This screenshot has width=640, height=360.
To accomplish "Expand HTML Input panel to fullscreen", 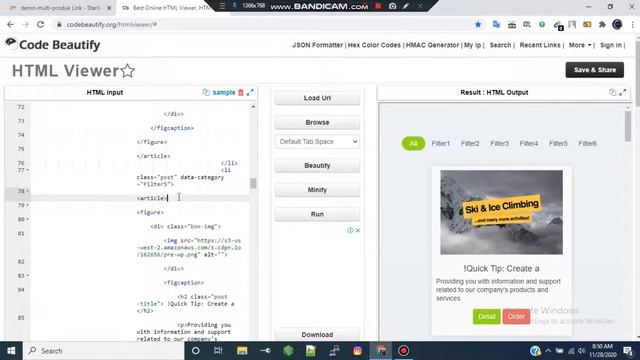I will [x=250, y=92].
